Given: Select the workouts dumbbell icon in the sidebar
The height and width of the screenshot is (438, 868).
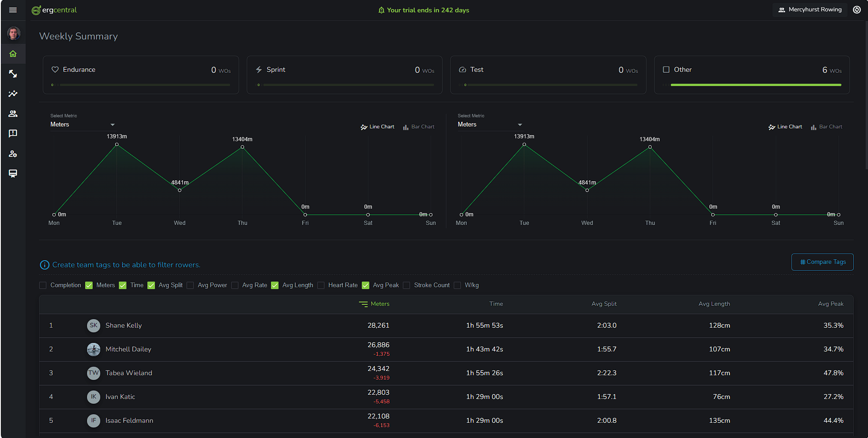Looking at the screenshot, I should 13,74.
